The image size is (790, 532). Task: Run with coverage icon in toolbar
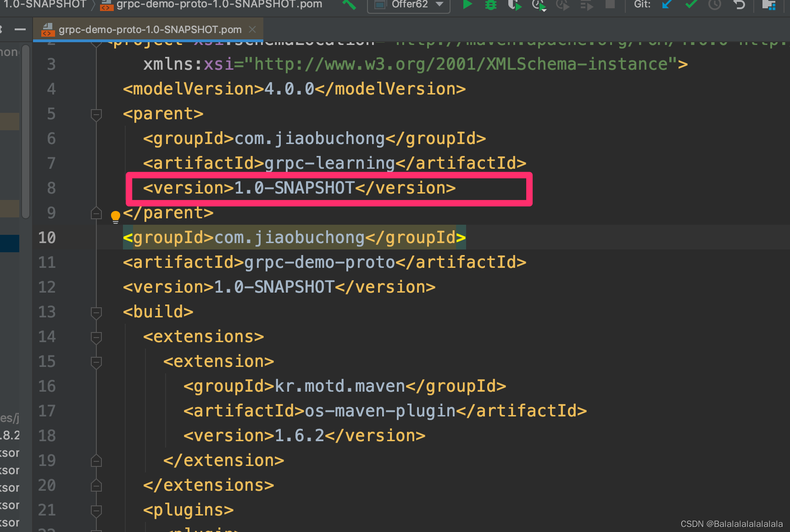(x=515, y=5)
